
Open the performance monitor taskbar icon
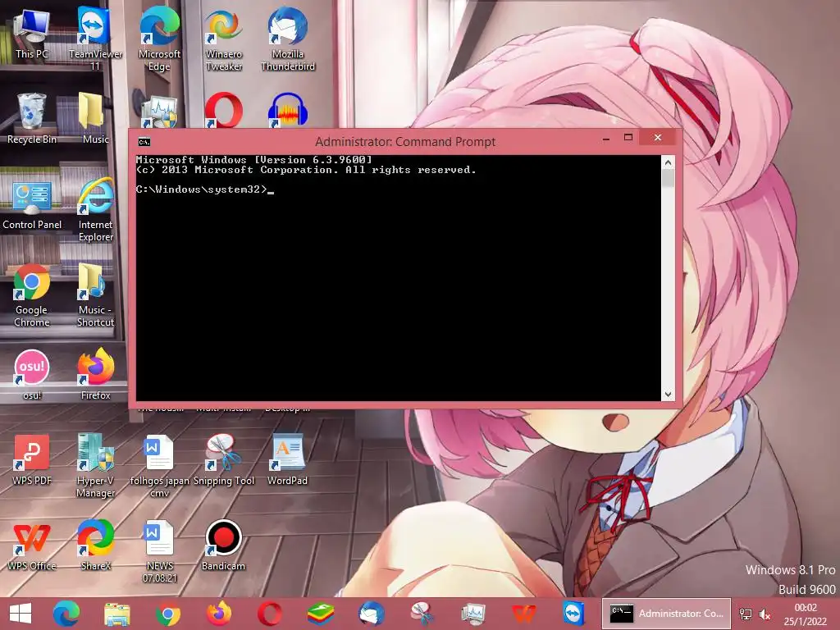coord(473,614)
